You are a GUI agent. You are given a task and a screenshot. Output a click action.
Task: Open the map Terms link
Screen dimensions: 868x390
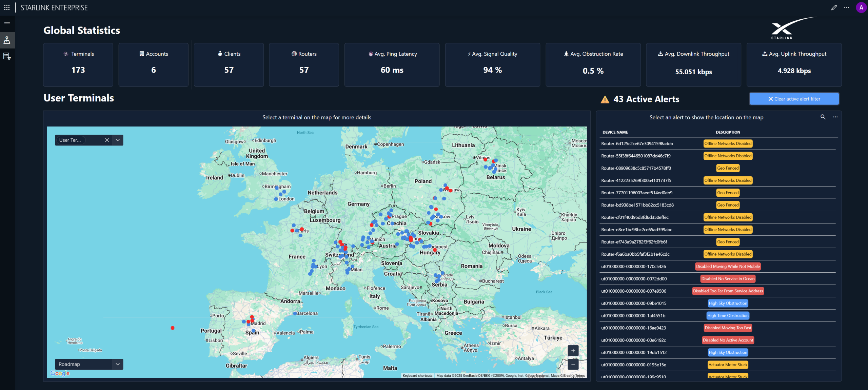580,376
